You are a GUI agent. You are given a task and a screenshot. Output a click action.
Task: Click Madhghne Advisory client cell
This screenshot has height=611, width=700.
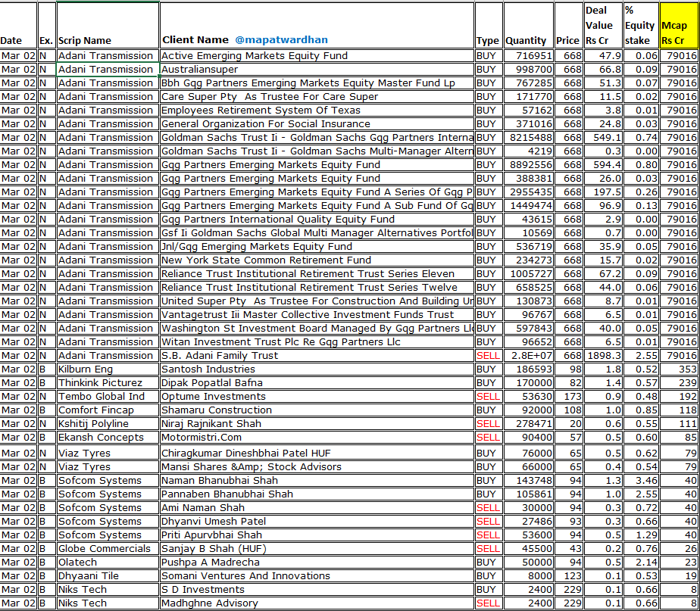(x=317, y=603)
